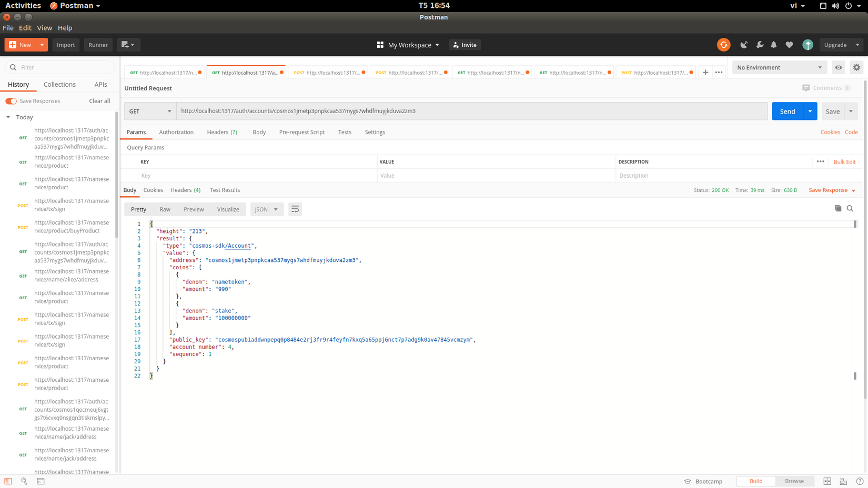Open the My Workspace switcher
This screenshot has height=488, width=868.
408,45
